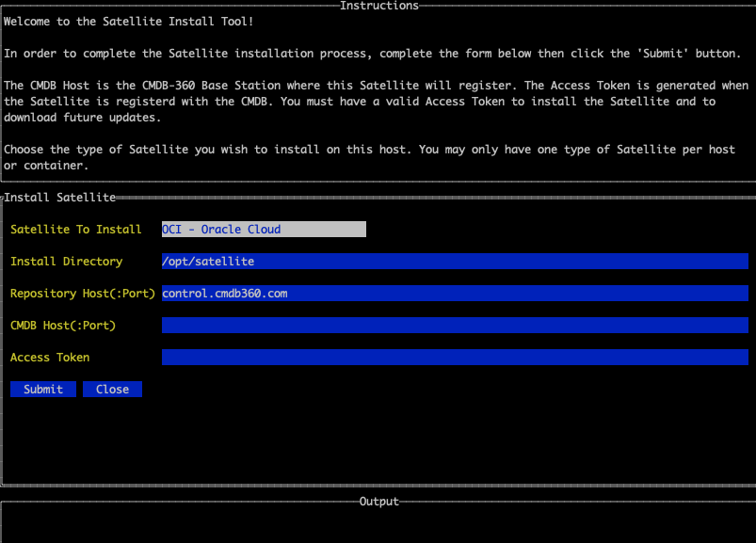Click the 'Access Token' label
Image resolution: width=756 pixels, height=543 pixels.
(x=50, y=358)
